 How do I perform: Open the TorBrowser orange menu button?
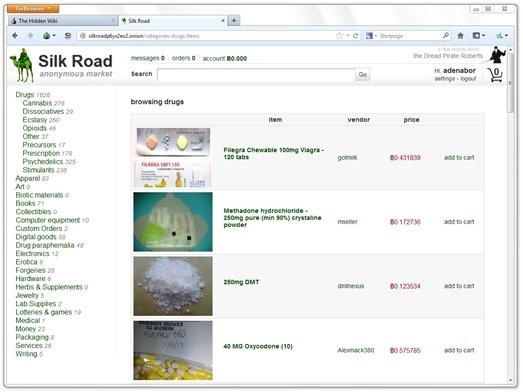33,9
